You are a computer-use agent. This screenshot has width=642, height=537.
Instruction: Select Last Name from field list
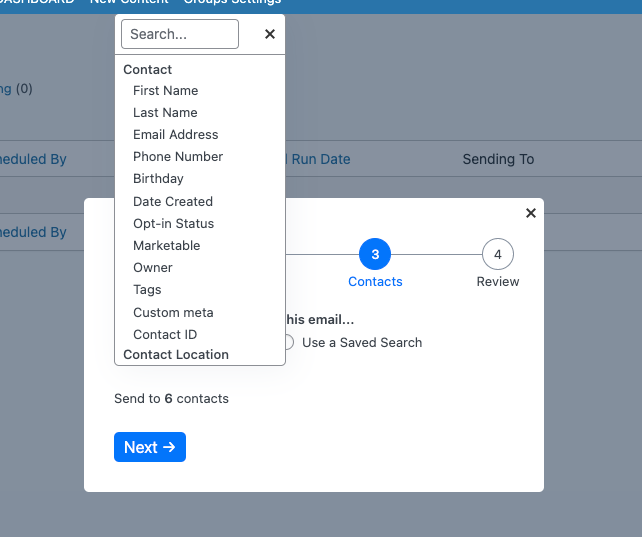tap(165, 113)
